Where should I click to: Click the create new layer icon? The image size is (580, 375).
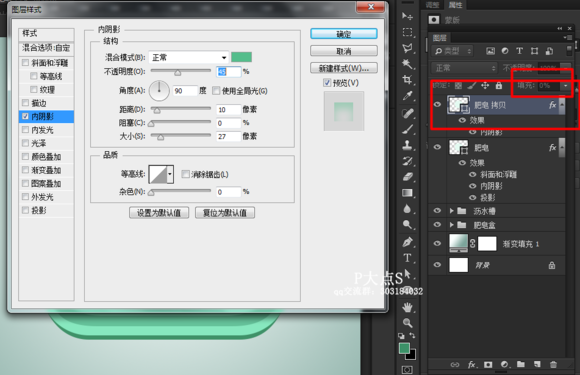[537, 365]
